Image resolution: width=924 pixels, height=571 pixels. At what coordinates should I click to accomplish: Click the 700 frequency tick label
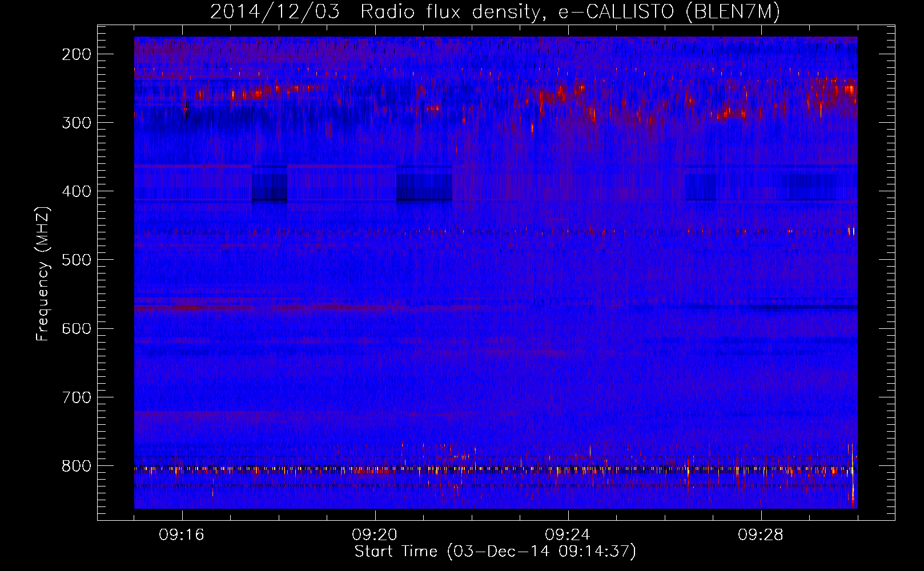[77, 397]
